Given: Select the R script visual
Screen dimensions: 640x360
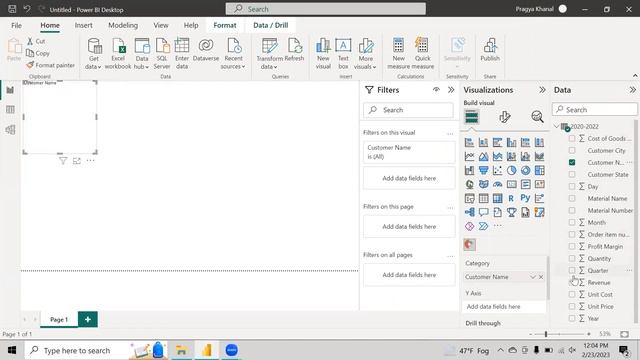Looking at the screenshot, I should click(x=511, y=198).
